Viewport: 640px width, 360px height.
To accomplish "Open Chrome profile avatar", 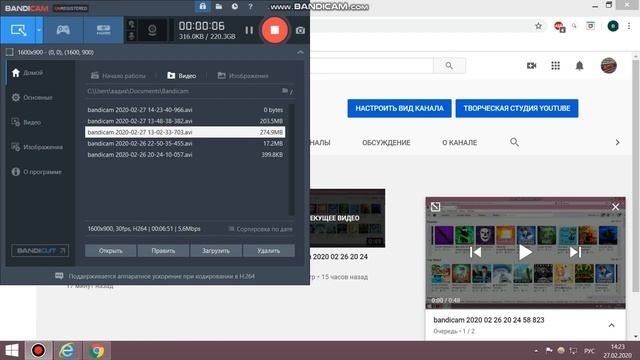I will [x=613, y=26].
